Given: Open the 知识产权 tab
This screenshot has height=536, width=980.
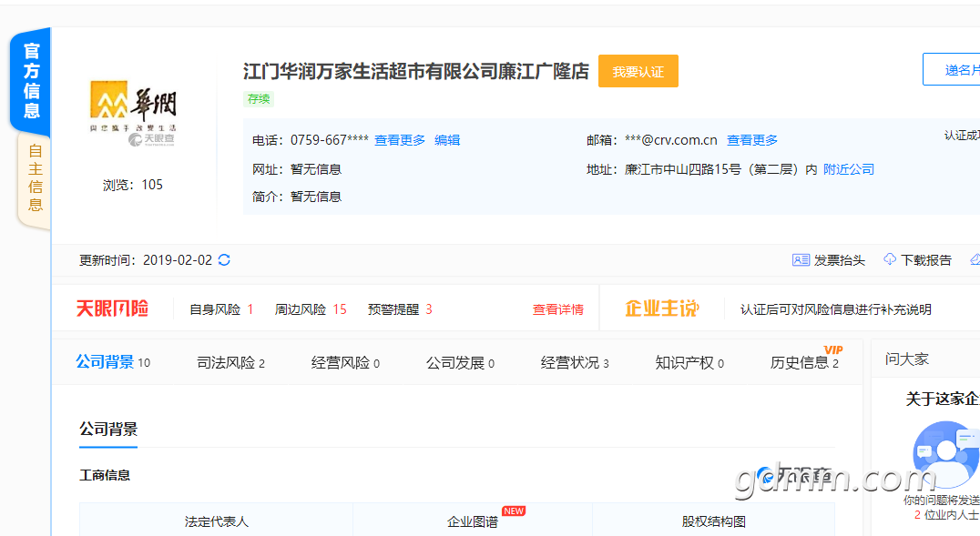Looking at the screenshot, I should point(689,362).
